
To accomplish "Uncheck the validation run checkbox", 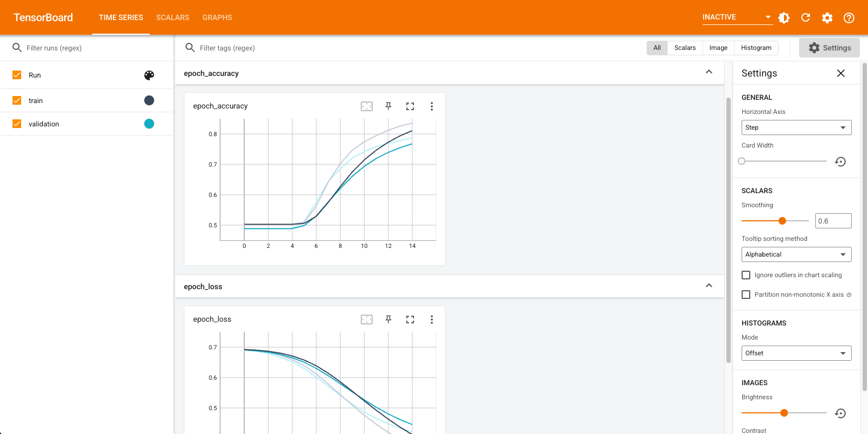I will [x=17, y=124].
